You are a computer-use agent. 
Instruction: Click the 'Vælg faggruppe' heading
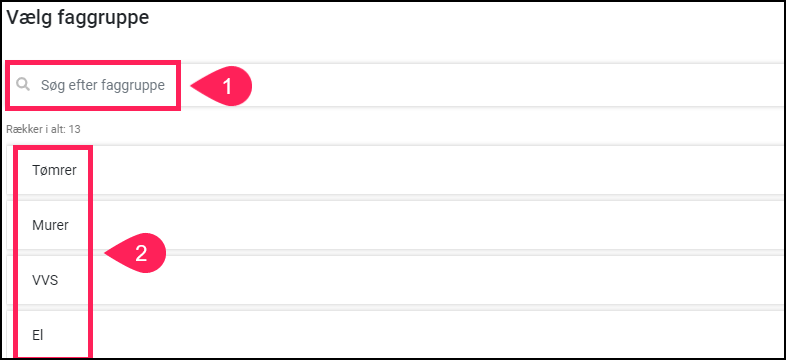(x=78, y=18)
